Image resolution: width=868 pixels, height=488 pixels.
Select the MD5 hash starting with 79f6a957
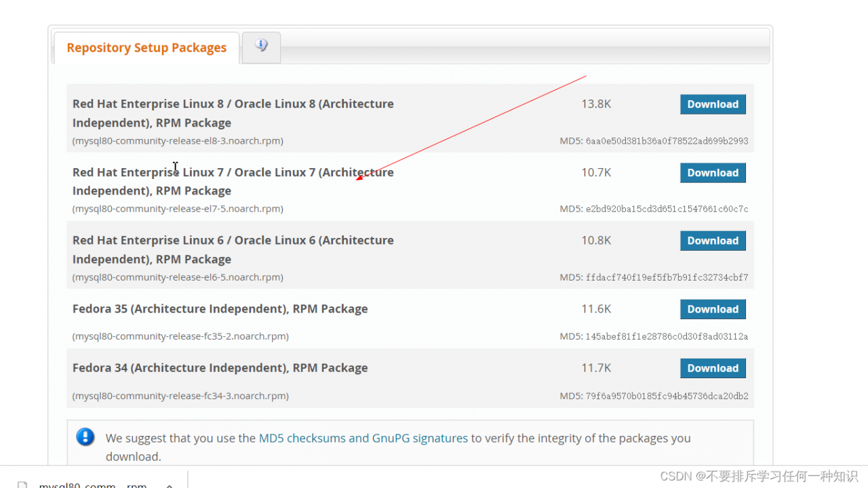click(x=667, y=396)
